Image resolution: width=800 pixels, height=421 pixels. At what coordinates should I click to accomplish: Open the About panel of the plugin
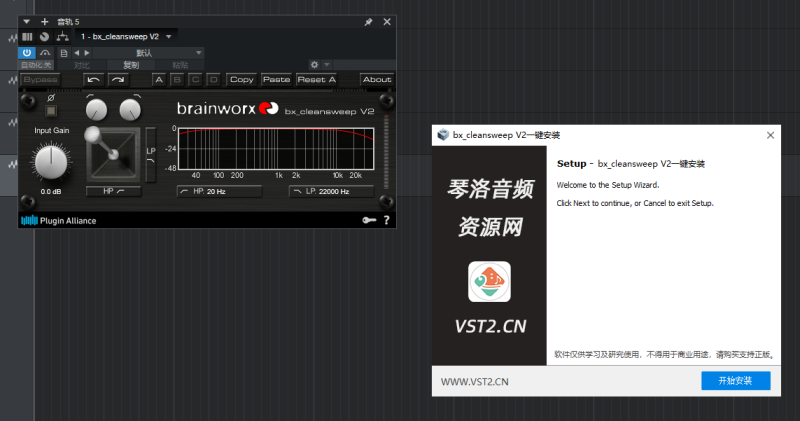pos(377,80)
